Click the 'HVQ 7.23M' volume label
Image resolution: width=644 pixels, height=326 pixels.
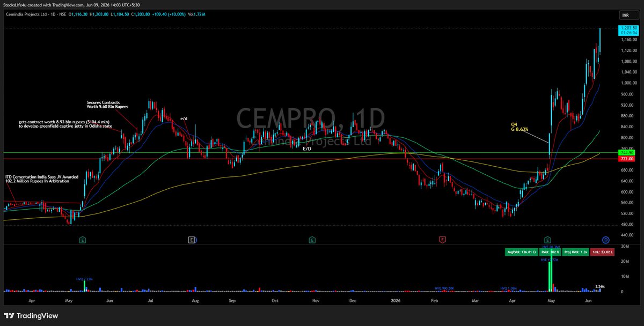click(85, 279)
